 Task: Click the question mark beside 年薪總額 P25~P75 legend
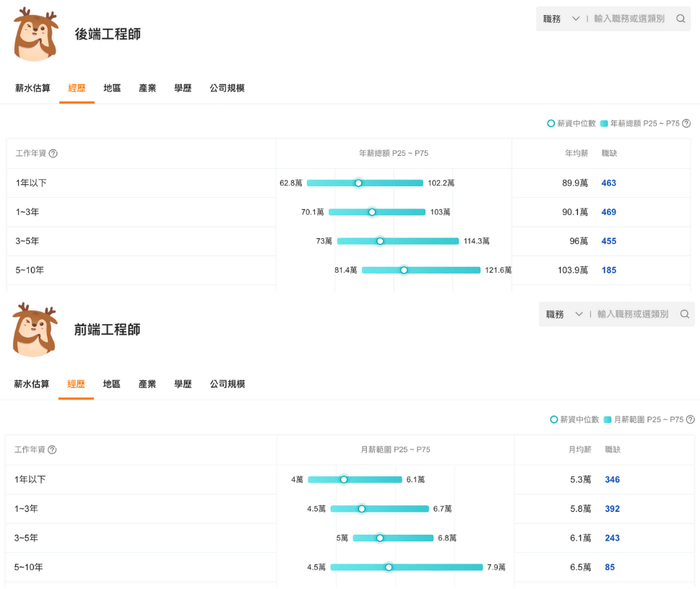[685, 123]
